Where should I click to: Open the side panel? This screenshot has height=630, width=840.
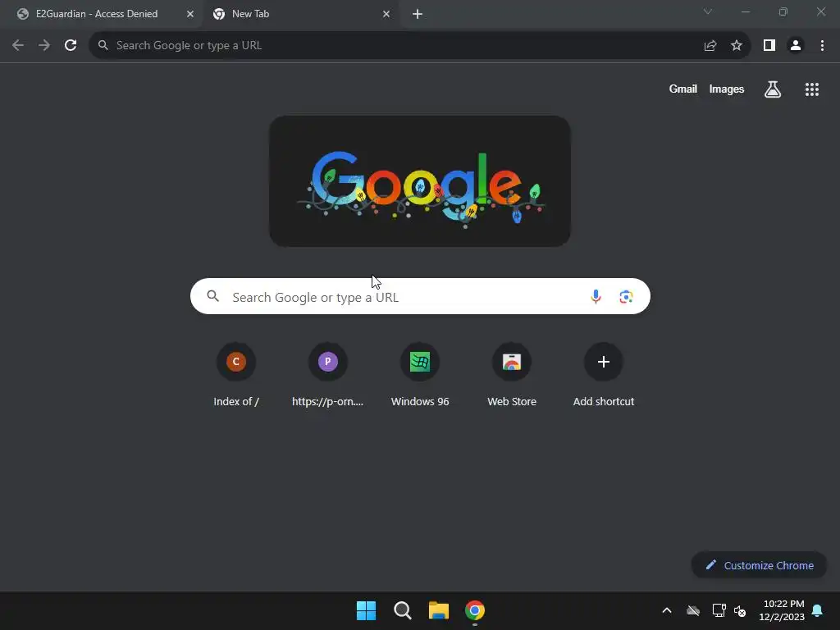tap(769, 46)
